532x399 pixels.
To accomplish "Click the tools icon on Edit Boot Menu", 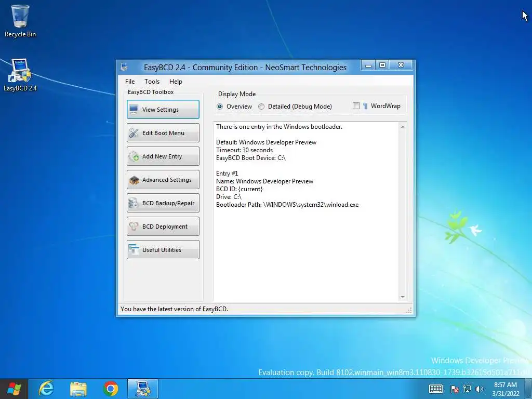I will pyautogui.click(x=134, y=133).
